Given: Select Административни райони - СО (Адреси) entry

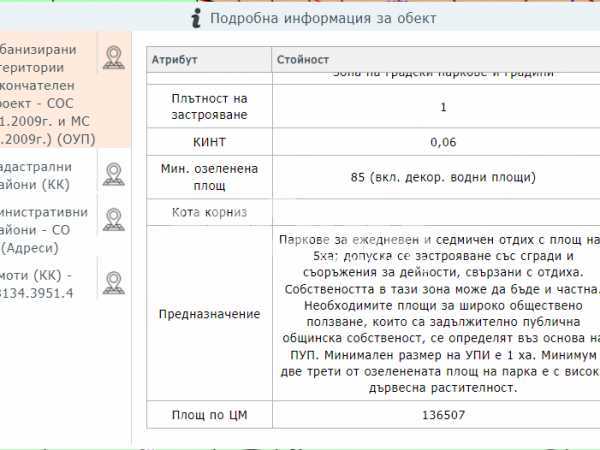Looking at the screenshot, I should coord(44,230).
